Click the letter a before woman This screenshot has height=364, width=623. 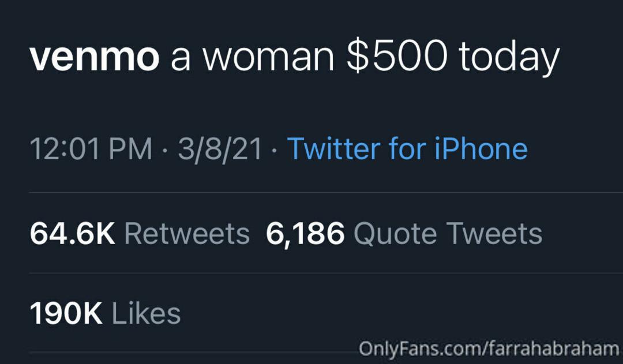[181, 62]
